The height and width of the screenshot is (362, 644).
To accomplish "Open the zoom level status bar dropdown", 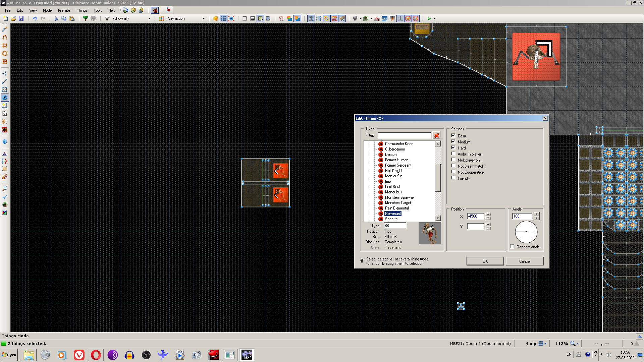I will click(x=575, y=344).
